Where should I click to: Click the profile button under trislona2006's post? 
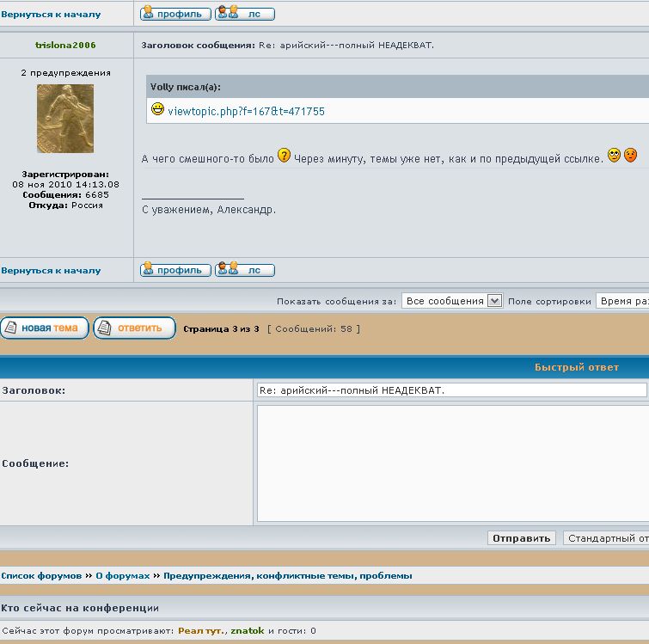point(175,270)
